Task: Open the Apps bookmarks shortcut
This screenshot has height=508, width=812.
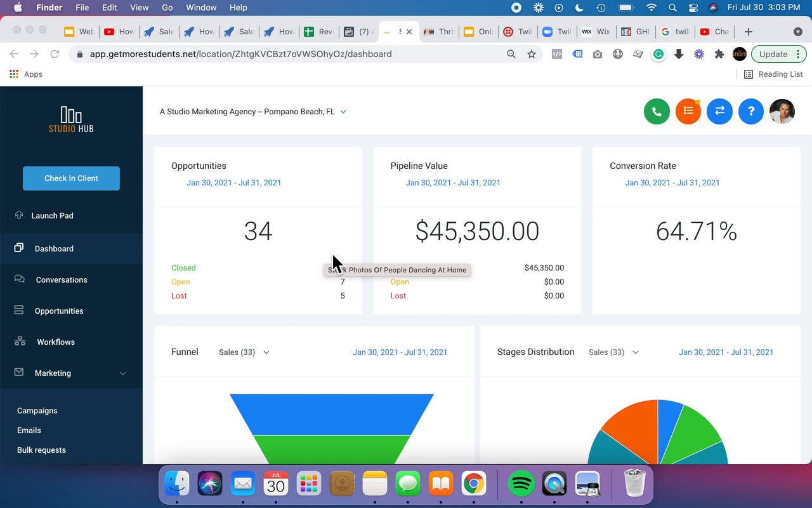Action: pyautogui.click(x=26, y=74)
